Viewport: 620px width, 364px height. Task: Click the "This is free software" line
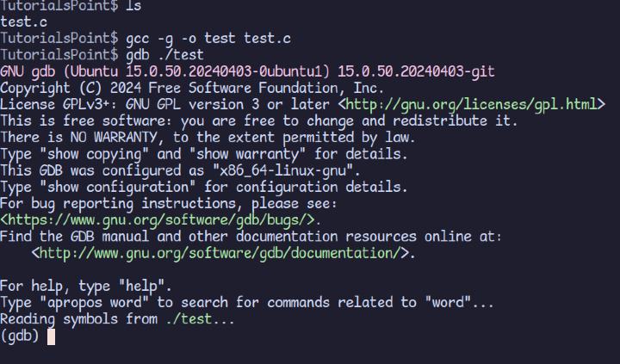tap(259, 120)
